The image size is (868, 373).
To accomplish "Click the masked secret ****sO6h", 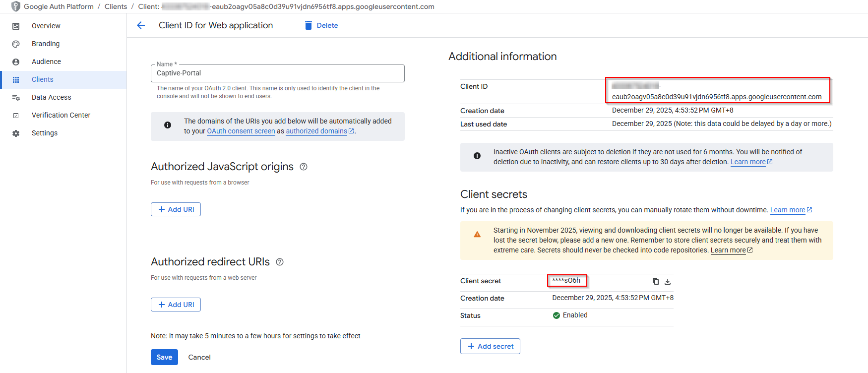I will (566, 280).
